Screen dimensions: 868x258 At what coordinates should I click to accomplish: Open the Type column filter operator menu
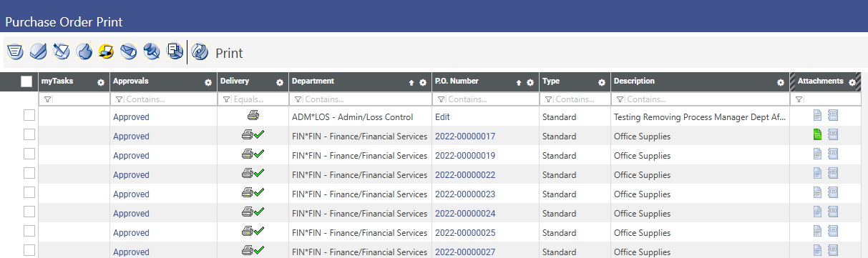click(x=549, y=100)
